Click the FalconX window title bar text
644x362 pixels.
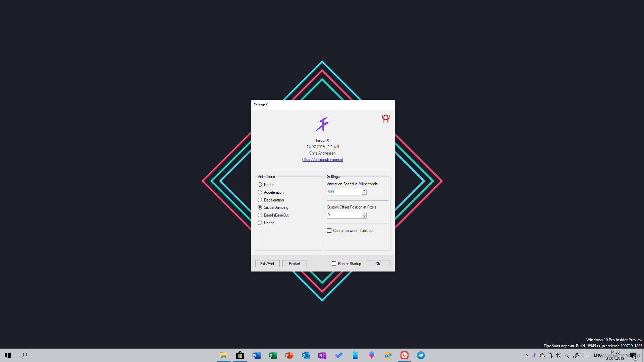point(261,105)
